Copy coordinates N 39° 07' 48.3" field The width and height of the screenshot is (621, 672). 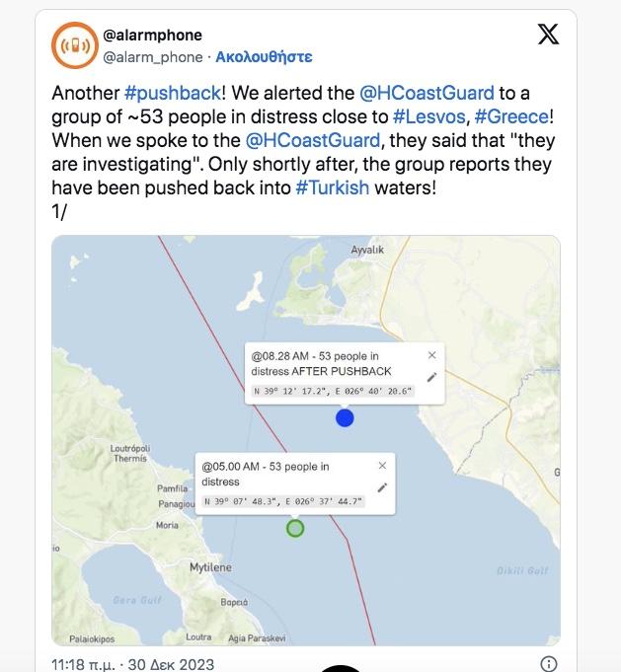[x=283, y=501]
